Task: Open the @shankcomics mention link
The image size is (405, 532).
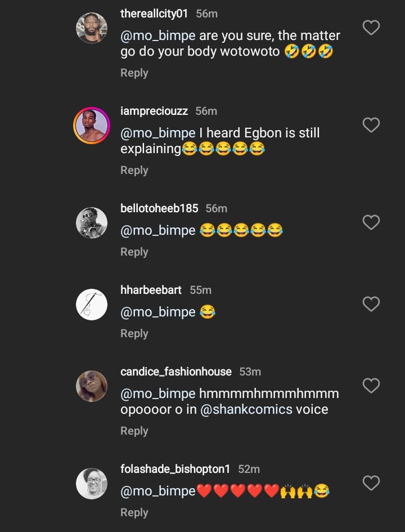Action: (246, 409)
